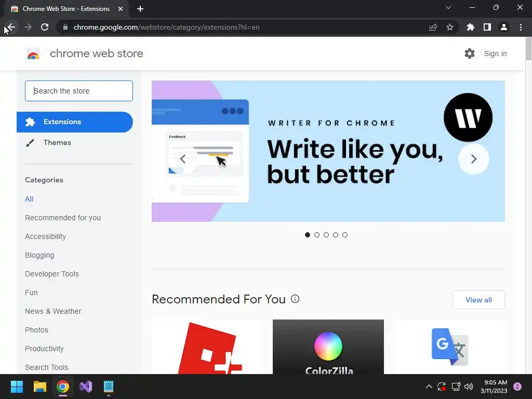The image size is (532, 399).
Task: Share this page using the share icon
Action: (x=433, y=27)
